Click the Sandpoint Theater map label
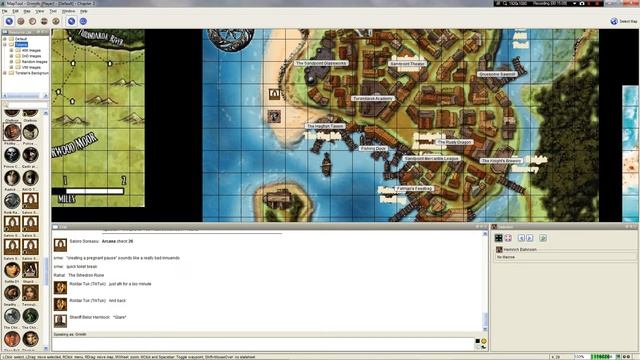This screenshot has width=640, height=360. (407, 64)
